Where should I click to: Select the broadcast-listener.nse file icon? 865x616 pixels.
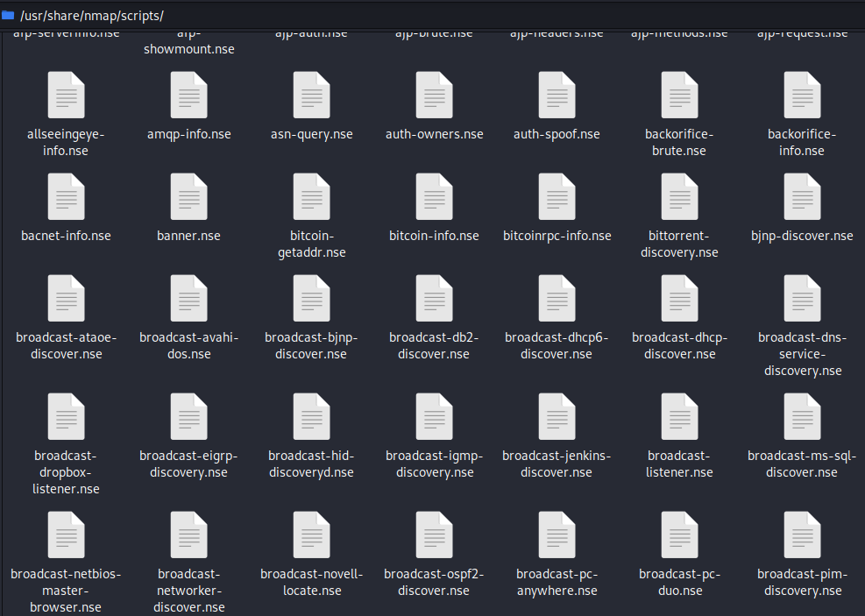click(680, 416)
